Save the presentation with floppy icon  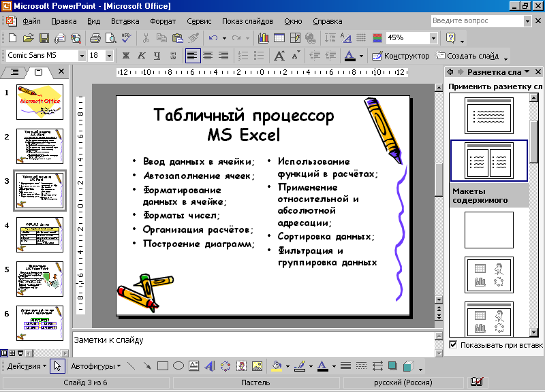click(x=44, y=38)
